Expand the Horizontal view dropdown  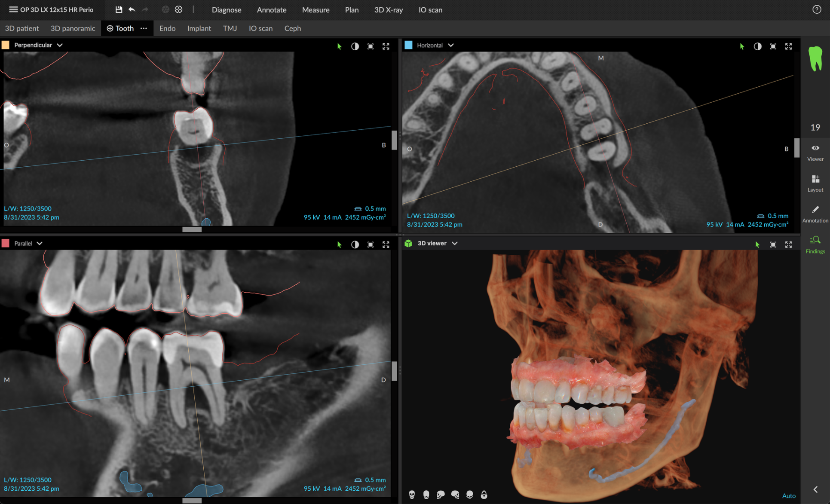tap(451, 45)
